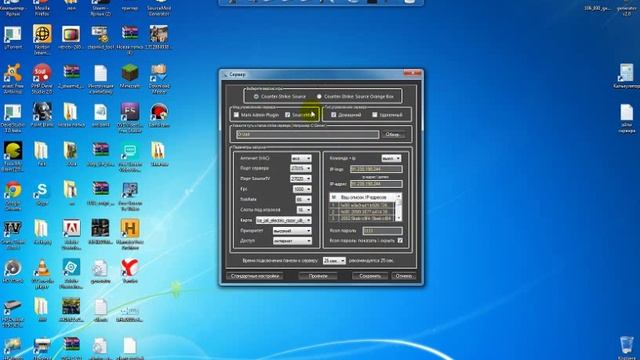Select Counter-Strike Source Orange Box radio option
The image size is (640, 360).
coord(319,97)
